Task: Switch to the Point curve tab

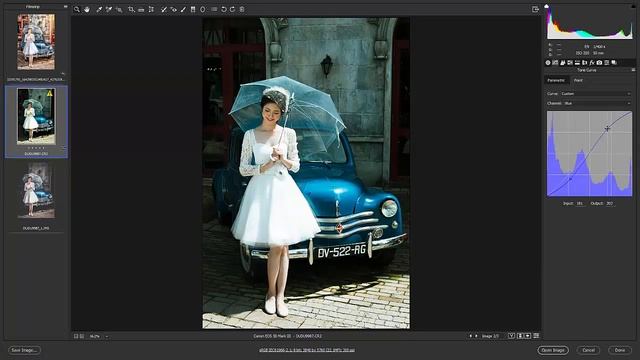Action: pyautogui.click(x=578, y=80)
